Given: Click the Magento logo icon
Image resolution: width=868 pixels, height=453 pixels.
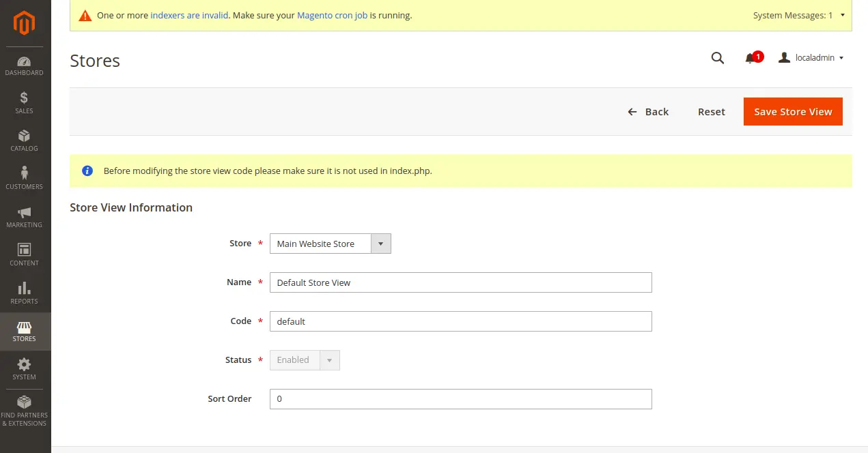Looking at the screenshot, I should [x=24, y=24].
